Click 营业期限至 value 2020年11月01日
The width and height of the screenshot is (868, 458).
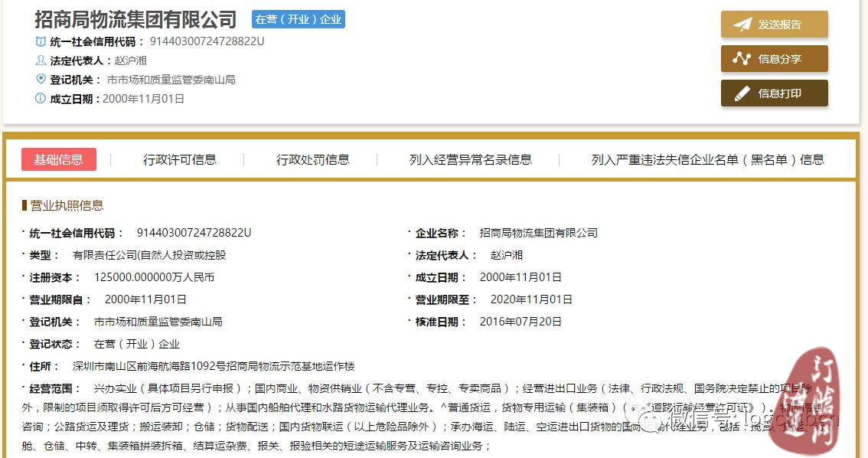(531, 299)
